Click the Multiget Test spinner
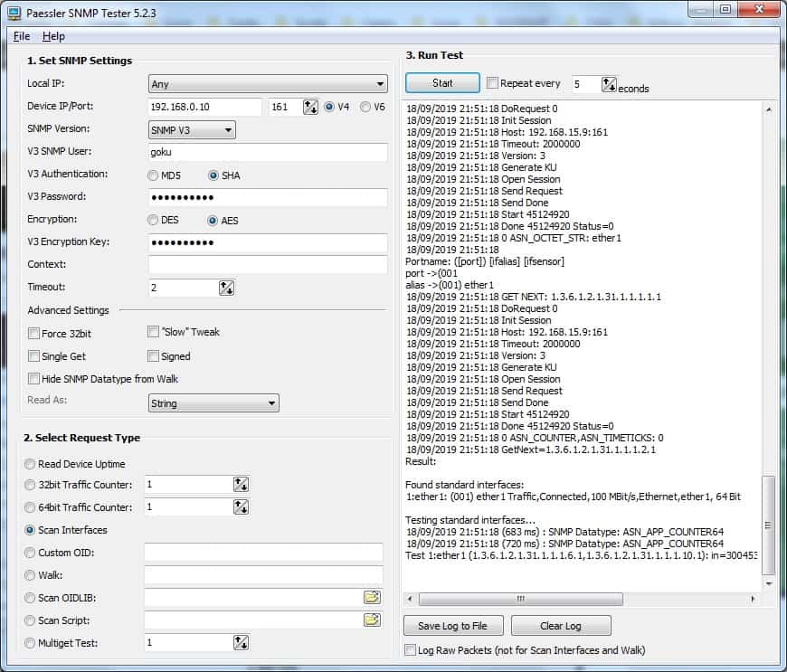 tap(241, 642)
